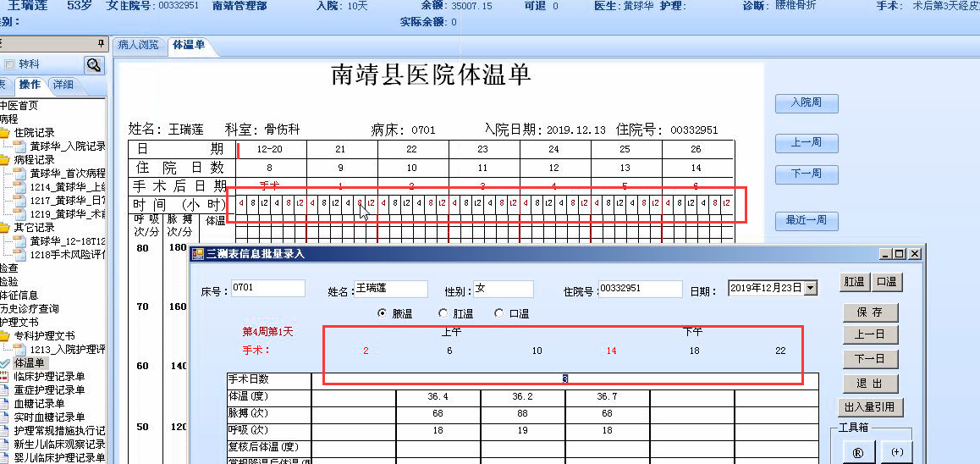Click the page icon beside 实时血糖记录单
Screen dimensions: 980x464
5,417
